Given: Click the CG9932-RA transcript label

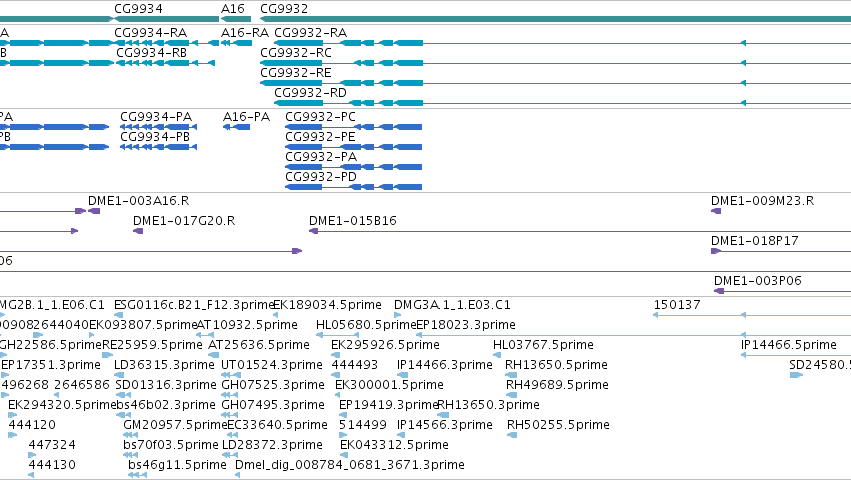Looking at the screenshot, I should coord(310,33).
